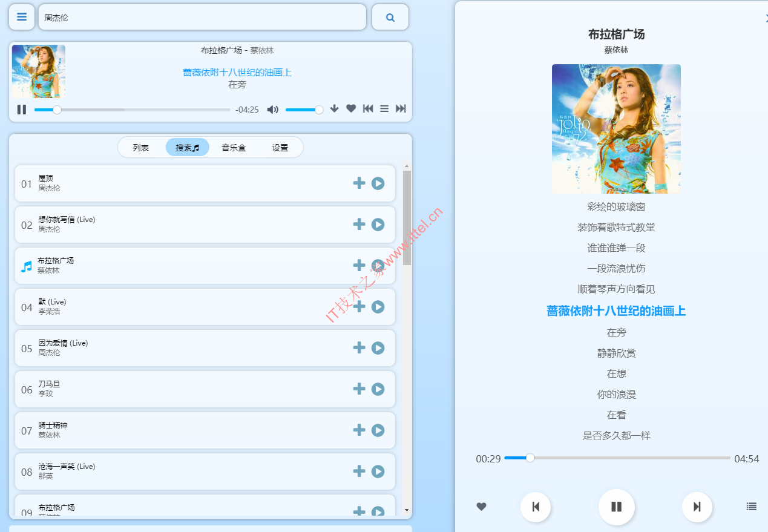Select the 搜索 tab
This screenshot has width=768, height=532.
188,148
